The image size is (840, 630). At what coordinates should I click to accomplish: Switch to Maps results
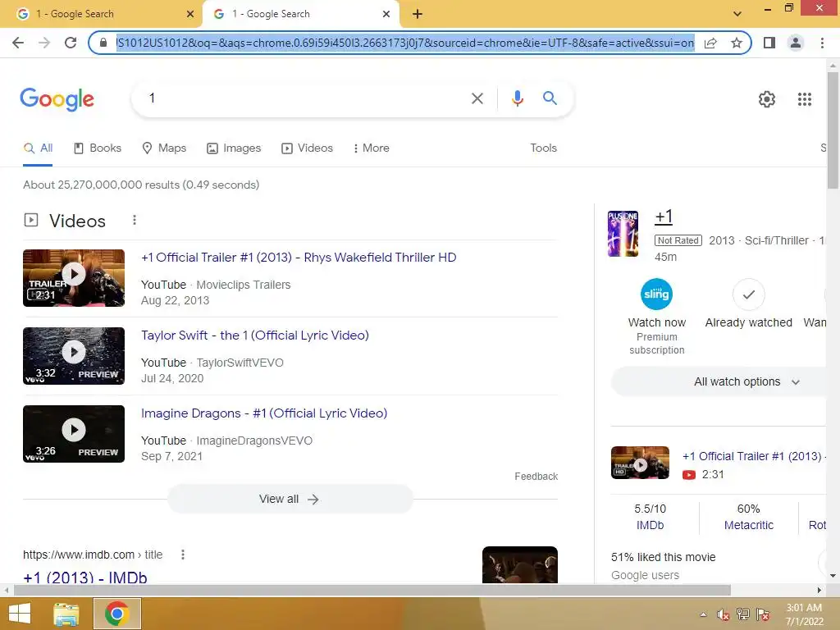click(x=164, y=148)
